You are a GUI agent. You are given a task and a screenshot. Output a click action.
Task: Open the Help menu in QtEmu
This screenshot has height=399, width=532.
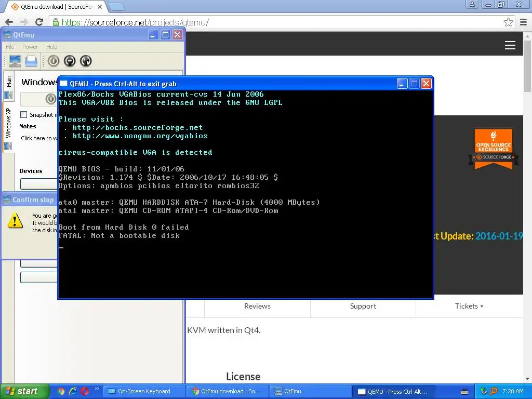[x=52, y=47]
